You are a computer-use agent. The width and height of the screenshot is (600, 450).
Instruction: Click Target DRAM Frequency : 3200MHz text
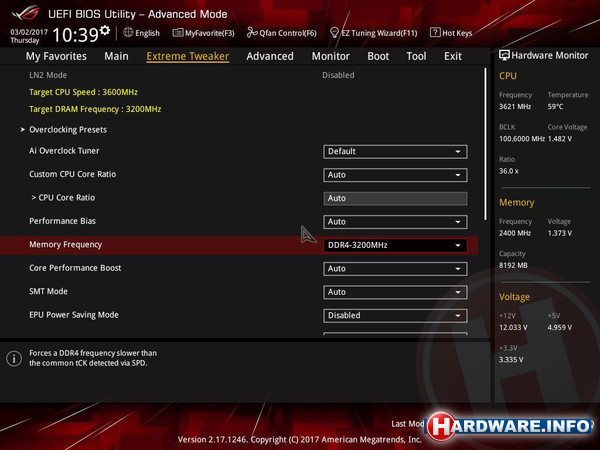pos(95,109)
